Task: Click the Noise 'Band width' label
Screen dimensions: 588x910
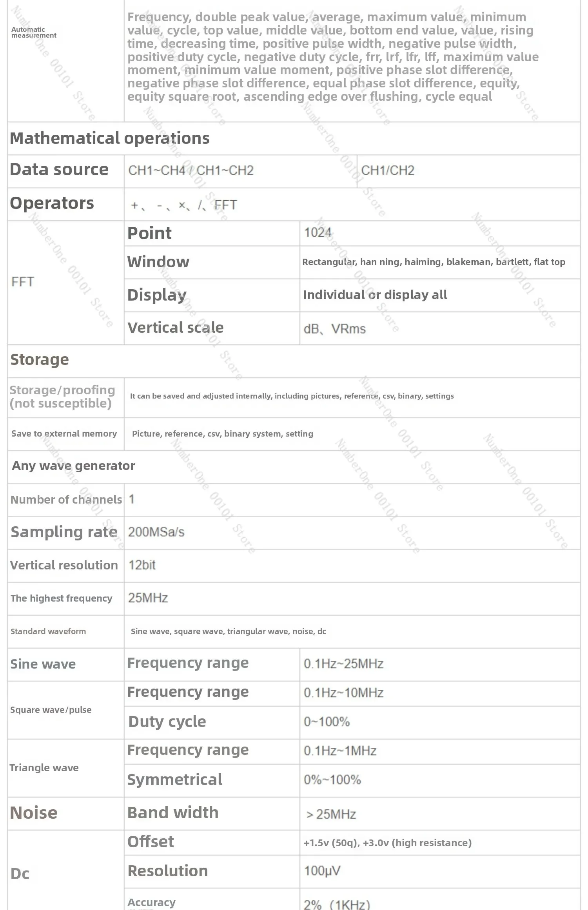Action: click(173, 813)
